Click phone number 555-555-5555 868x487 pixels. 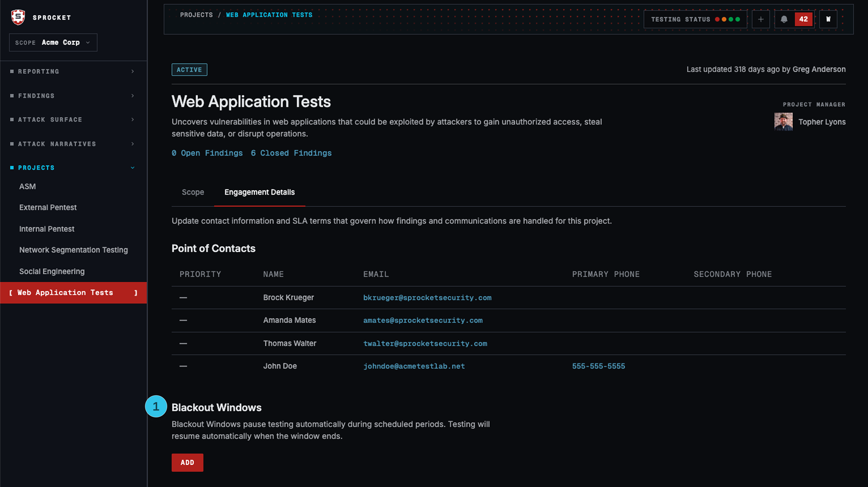point(598,366)
